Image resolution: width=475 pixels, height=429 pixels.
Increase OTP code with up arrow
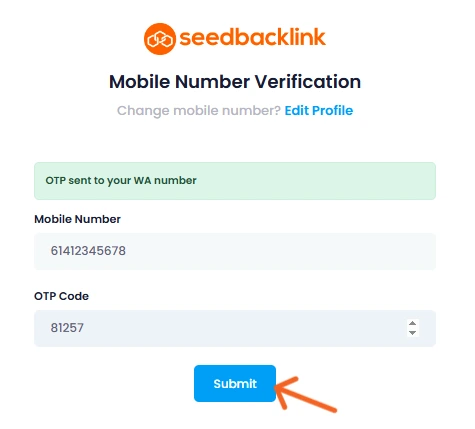[x=412, y=323]
